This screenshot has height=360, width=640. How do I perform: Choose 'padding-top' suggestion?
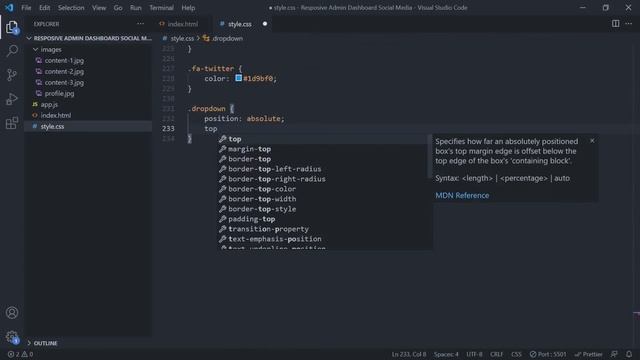pyautogui.click(x=322, y=219)
